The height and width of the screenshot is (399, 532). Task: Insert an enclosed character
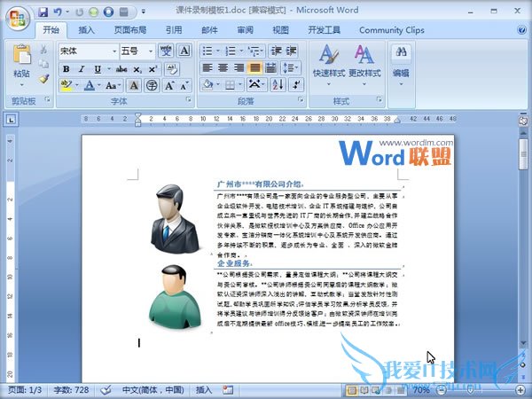coord(152,85)
